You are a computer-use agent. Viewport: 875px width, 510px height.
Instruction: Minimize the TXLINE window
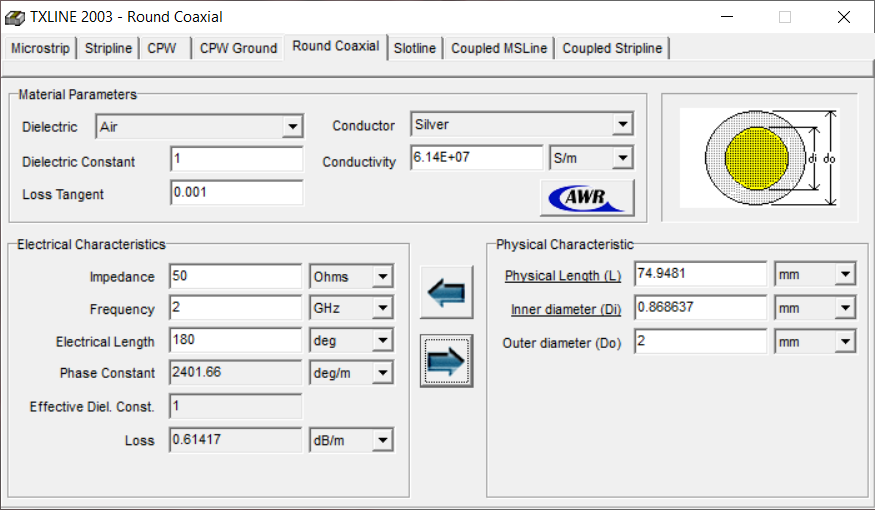(x=727, y=17)
